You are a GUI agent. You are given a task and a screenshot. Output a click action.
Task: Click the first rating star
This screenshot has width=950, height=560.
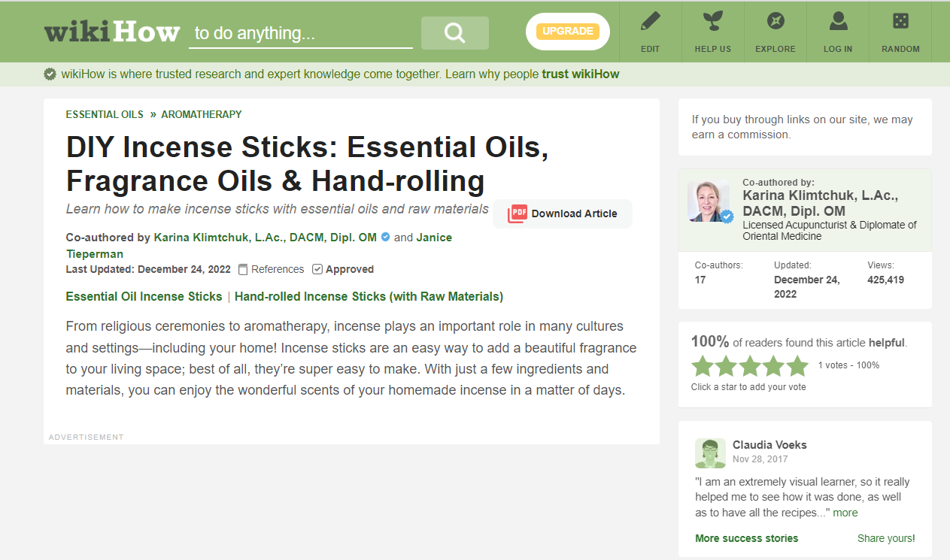pyautogui.click(x=702, y=366)
